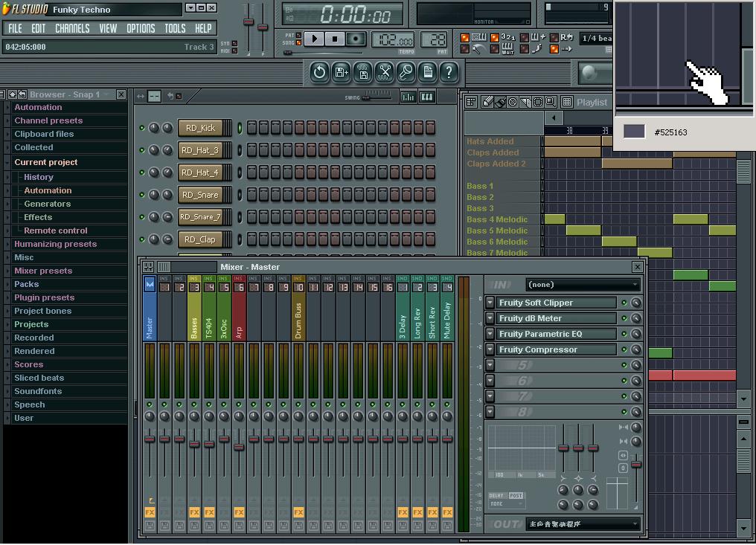Image resolution: width=756 pixels, height=545 pixels.
Task: Click the save new version disk-plus icon
Action: (x=342, y=72)
